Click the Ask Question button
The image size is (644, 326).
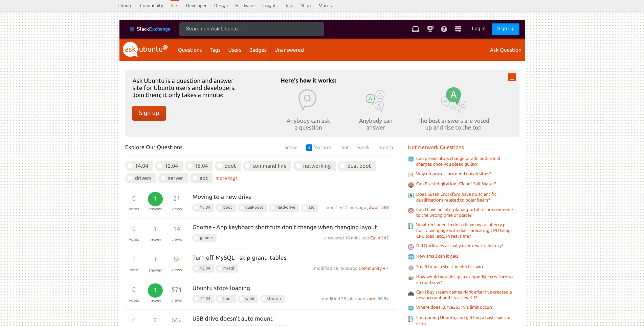click(x=506, y=50)
